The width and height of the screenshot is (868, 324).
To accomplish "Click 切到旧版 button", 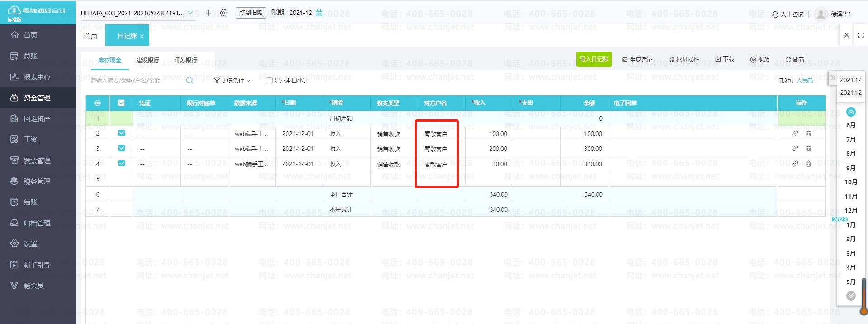I will (251, 13).
